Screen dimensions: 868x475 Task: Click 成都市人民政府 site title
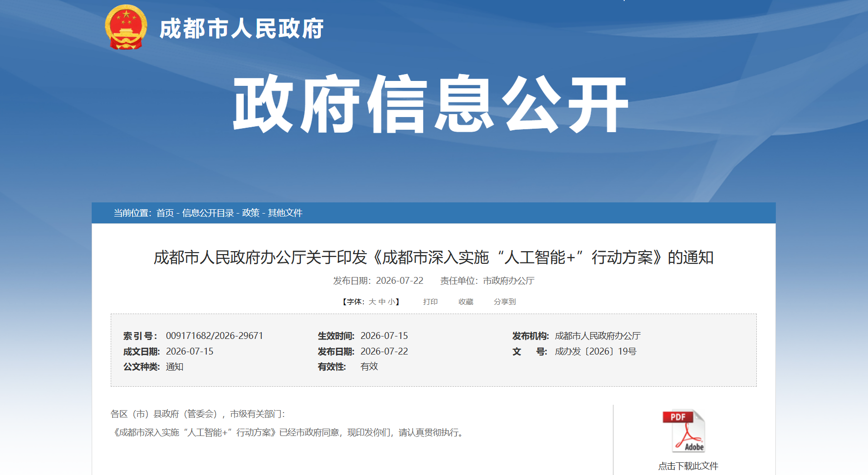click(241, 28)
